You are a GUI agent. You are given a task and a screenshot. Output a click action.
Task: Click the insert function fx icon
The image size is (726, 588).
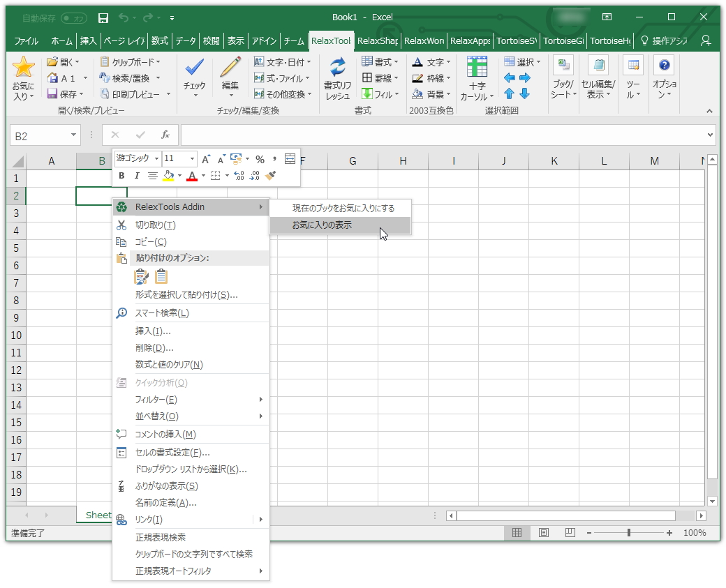click(165, 135)
